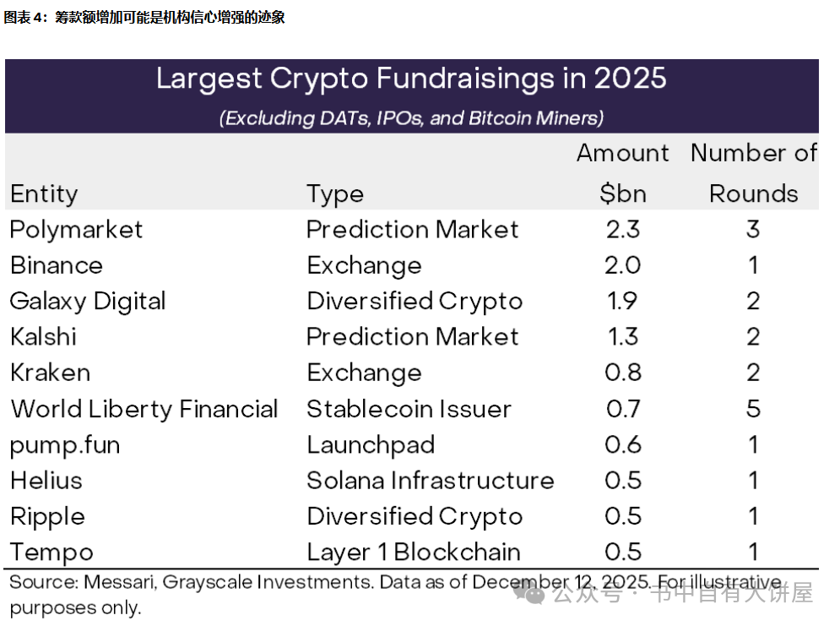Click the 'Entity' column header

click(x=44, y=193)
